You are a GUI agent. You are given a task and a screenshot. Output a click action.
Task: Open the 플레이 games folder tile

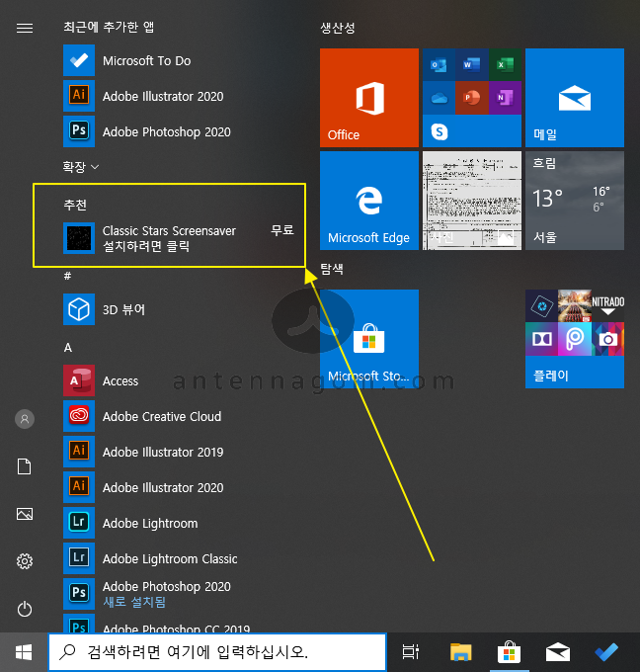575,339
